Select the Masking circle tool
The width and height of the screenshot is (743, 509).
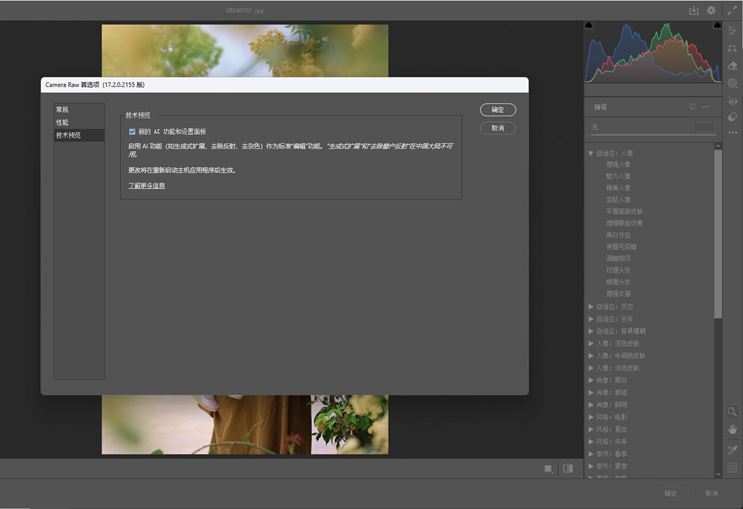732,83
